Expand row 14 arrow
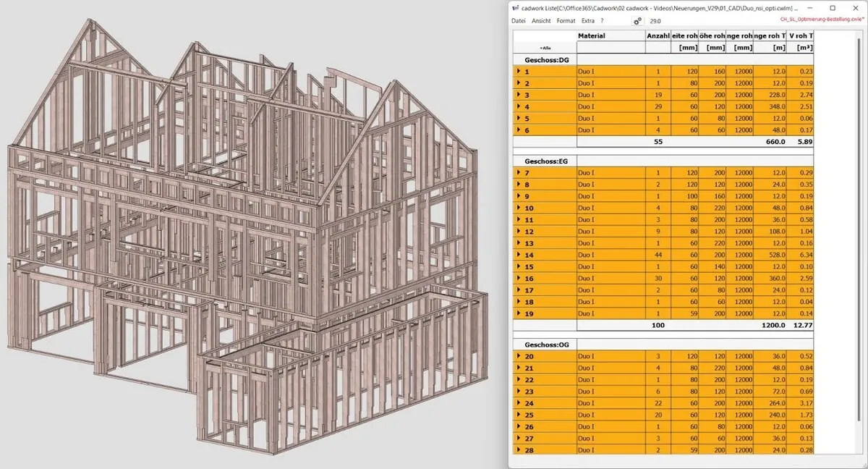868x469 pixels. pos(519,255)
